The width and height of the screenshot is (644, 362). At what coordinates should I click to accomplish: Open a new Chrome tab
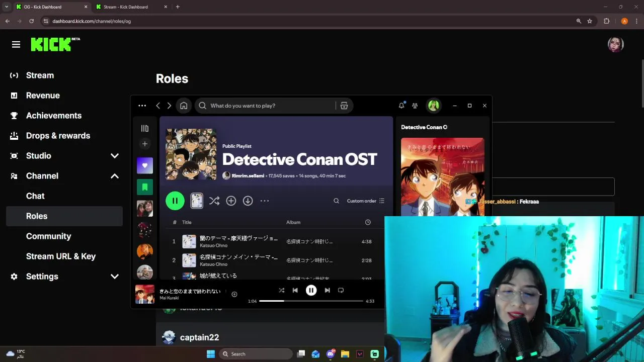tap(178, 7)
